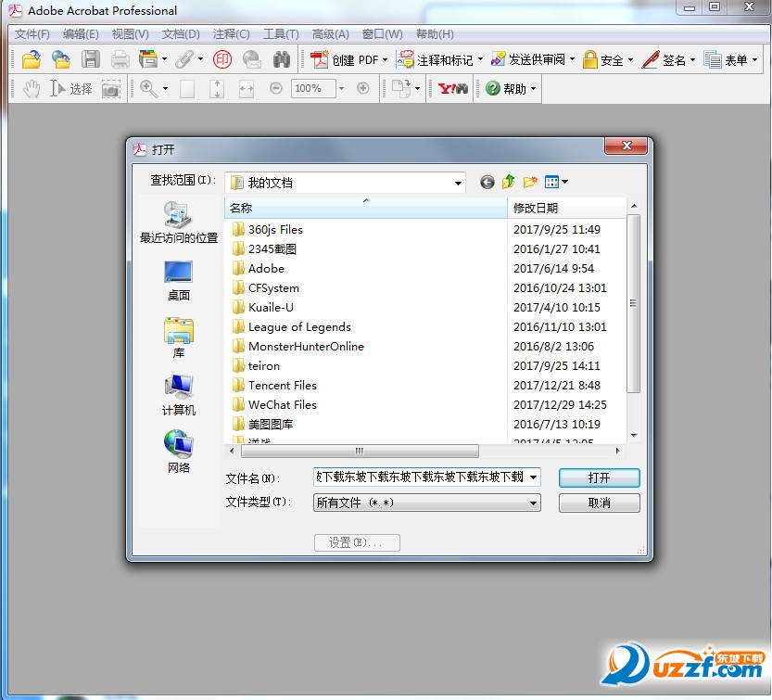Click the zoom in plus button
772x700 pixels.
tap(363, 88)
